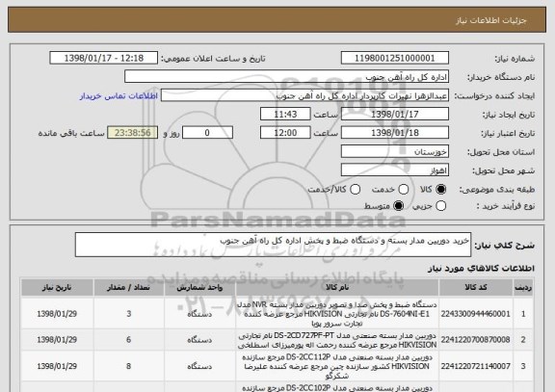This screenshot has height=392, width=555.
Task: Click the دستگاه unit cell in row 3
Action: [199, 366]
